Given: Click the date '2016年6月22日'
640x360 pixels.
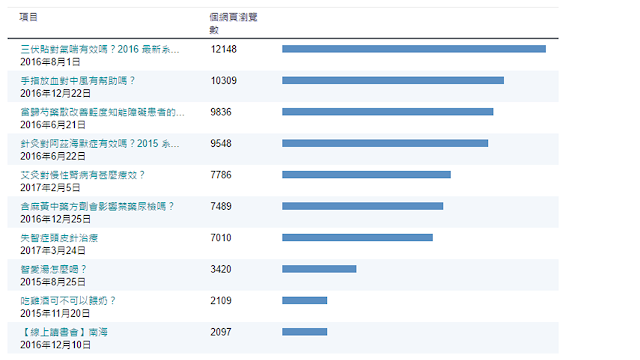Looking at the screenshot, I should [x=53, y=156].
